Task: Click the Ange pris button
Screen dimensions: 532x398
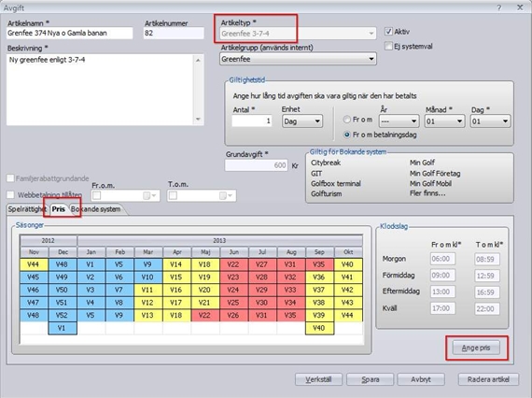Action: pos(476,348)
